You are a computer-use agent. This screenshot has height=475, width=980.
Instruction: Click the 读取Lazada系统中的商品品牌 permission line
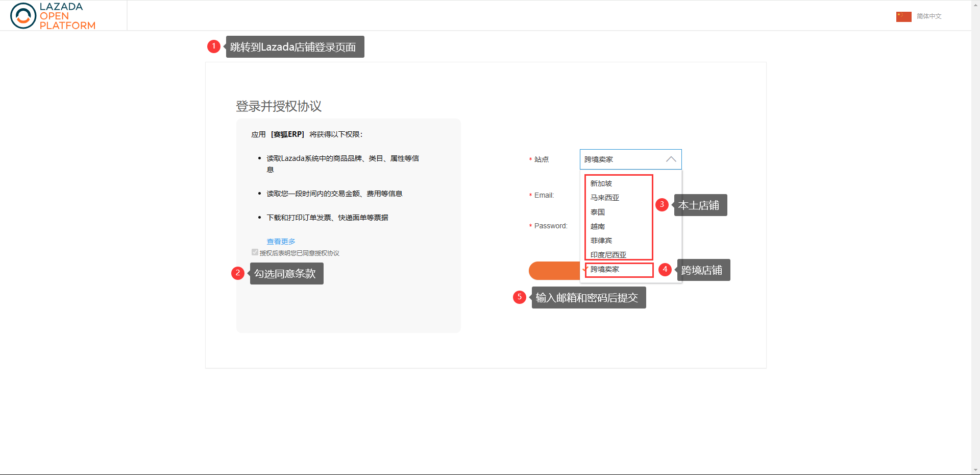[342, 164]
